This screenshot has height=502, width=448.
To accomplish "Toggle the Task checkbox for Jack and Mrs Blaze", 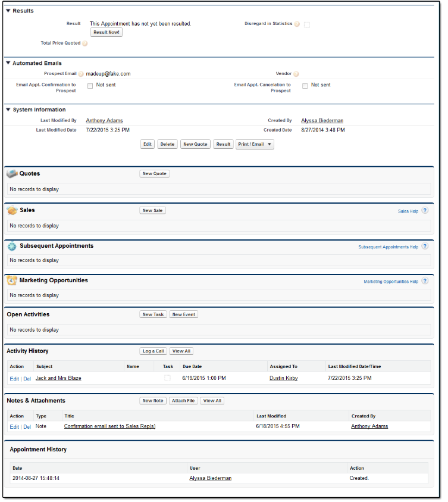I will click(x=167, y=378).
